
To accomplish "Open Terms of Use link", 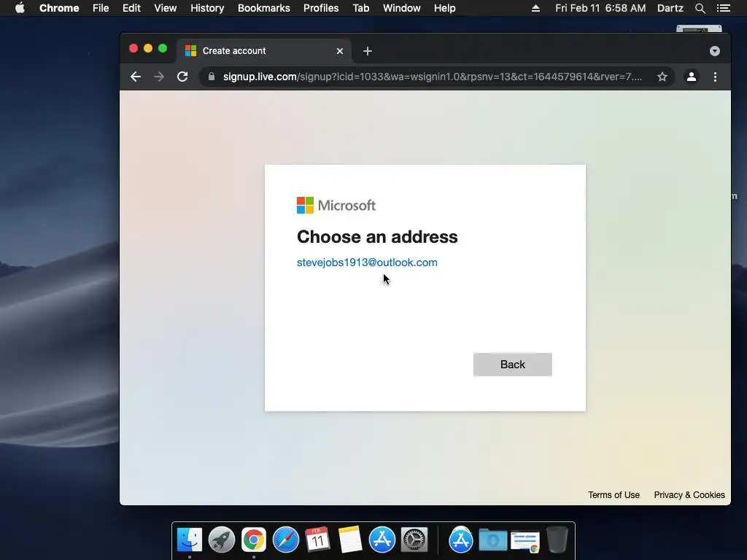I will [x=614, y=495].
